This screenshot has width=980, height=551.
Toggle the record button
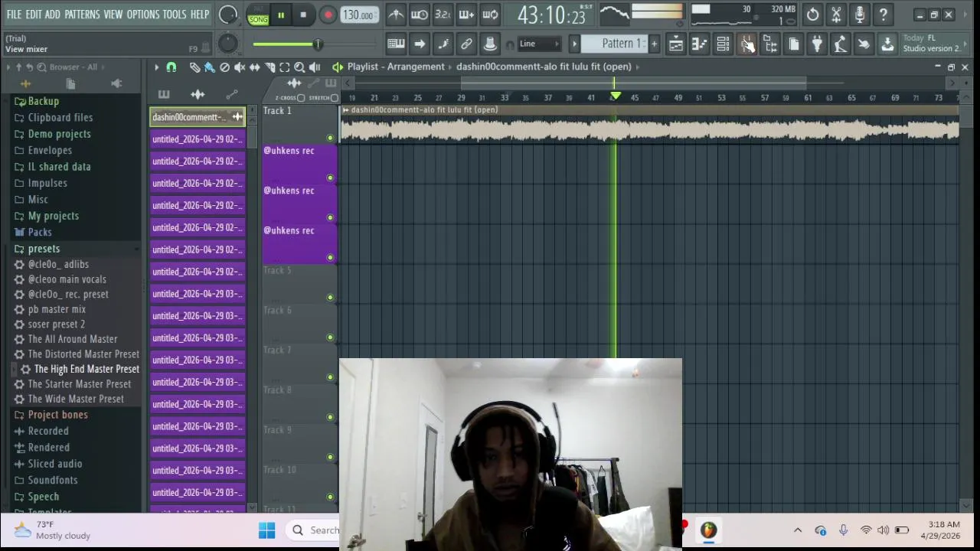click(x=328, y=15)
